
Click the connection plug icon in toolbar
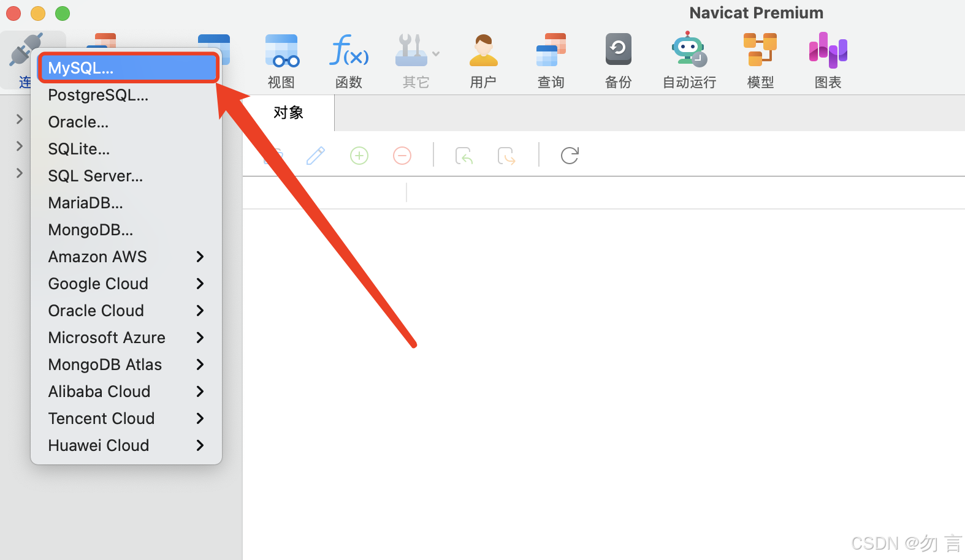click(26, 50)
